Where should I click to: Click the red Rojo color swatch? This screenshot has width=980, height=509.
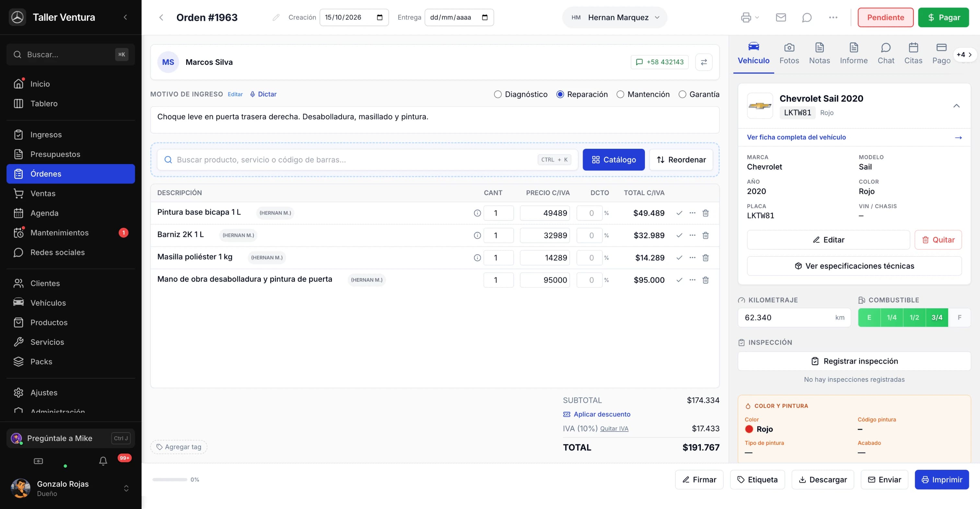click(x=749, y=429)
